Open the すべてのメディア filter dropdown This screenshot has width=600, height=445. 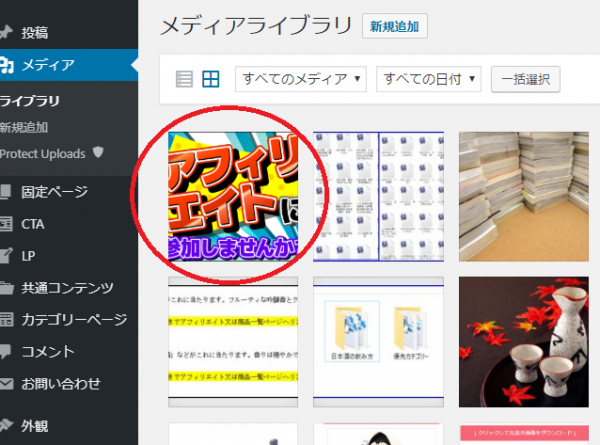coord(301,79)
